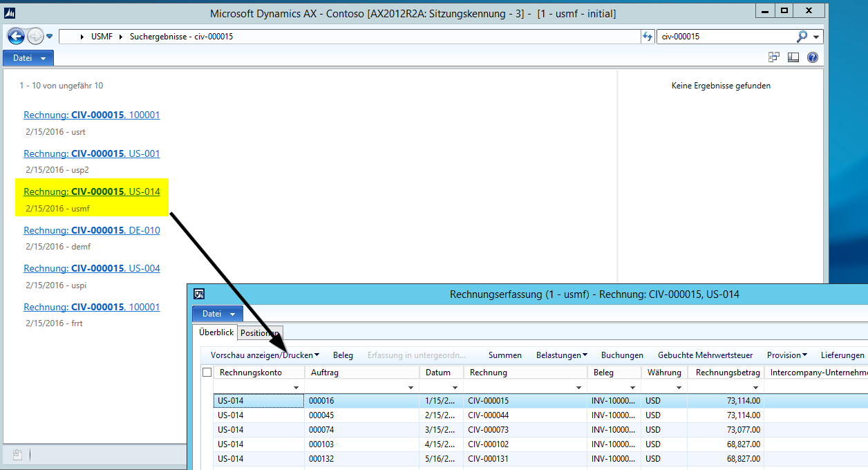Click the Gebuchte Mehrwertsteuer button
This screenshot has height=470, width=868.
(x=705, y=355)
